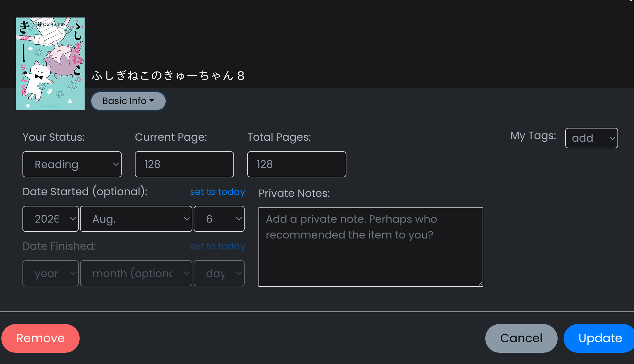Screen dimensions: 634x364
Task: Click the Total Pages input field
Action: point(297,164)
